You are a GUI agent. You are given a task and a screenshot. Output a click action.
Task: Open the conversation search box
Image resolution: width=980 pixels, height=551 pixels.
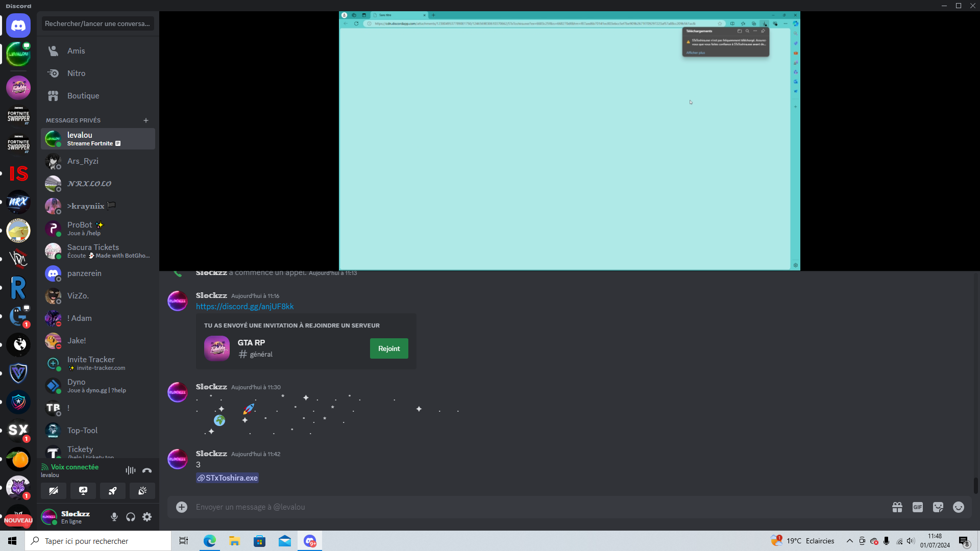tap(98, 23)
